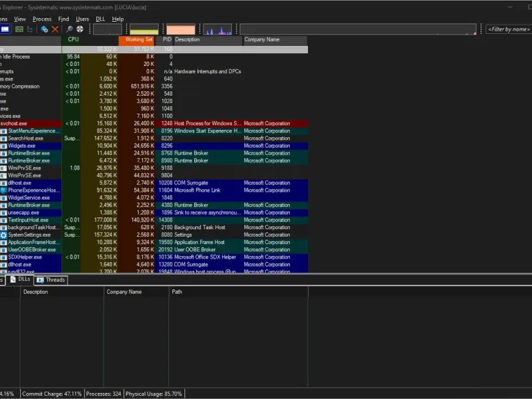Image resolution: width=532 pixels, height=399 pixels.
Task: Open the Help menu
Action: click(x=118, y=19)
